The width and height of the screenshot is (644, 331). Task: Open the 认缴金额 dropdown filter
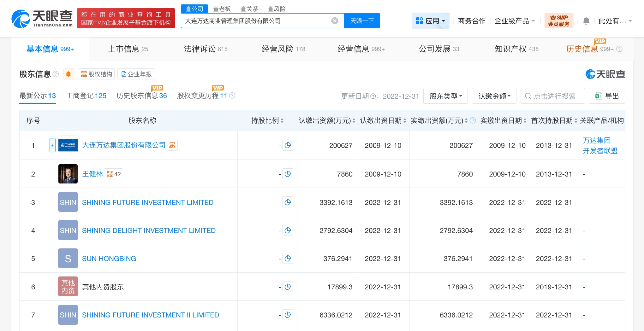(494, 96)
